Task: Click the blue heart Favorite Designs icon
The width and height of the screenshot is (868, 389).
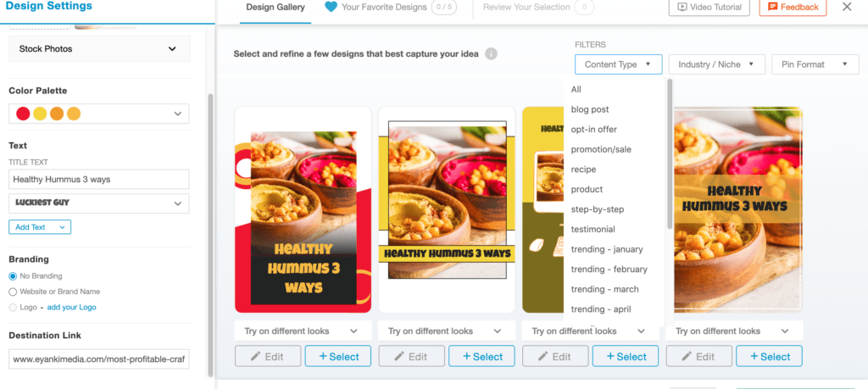Action: 331,7
